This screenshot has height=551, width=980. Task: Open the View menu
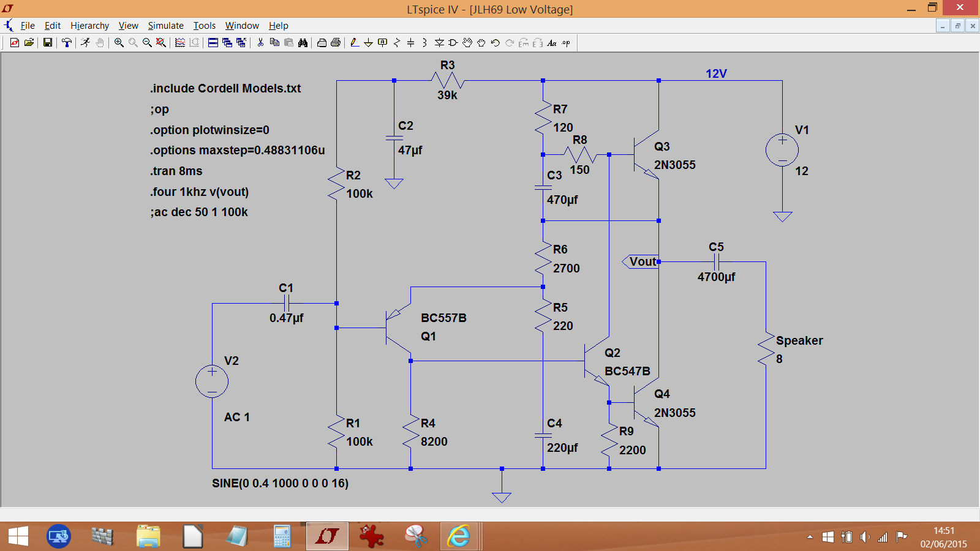click(x=129, y=26)
